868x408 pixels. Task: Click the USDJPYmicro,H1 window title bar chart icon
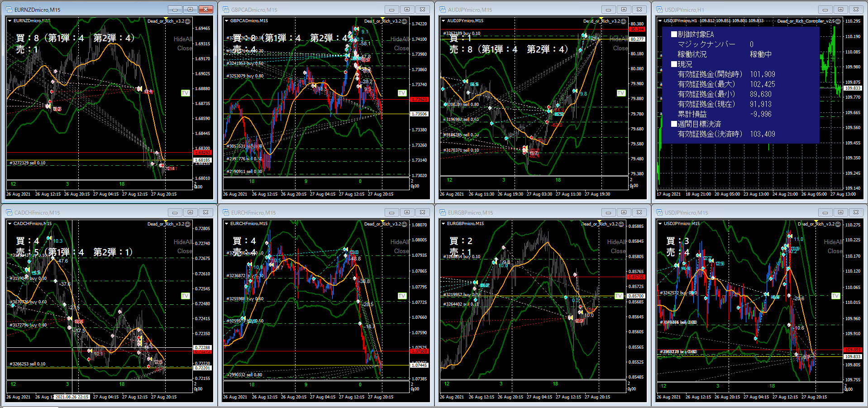[x=659, y=10]
